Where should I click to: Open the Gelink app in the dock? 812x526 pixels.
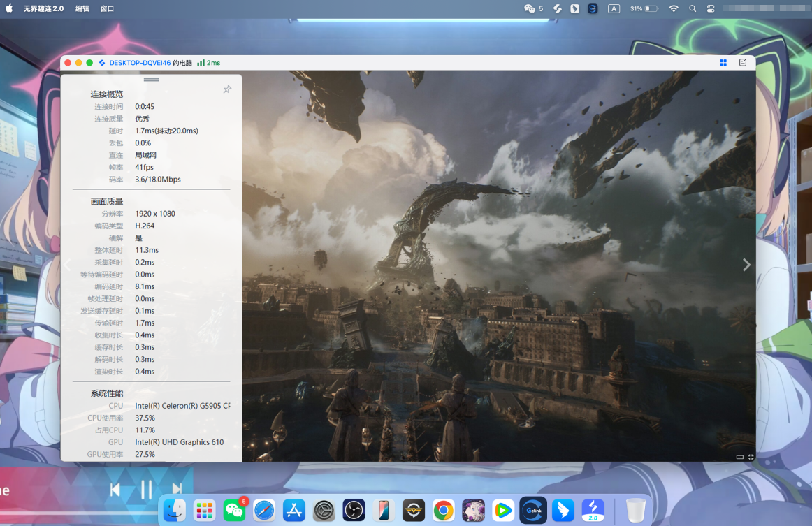532,511
